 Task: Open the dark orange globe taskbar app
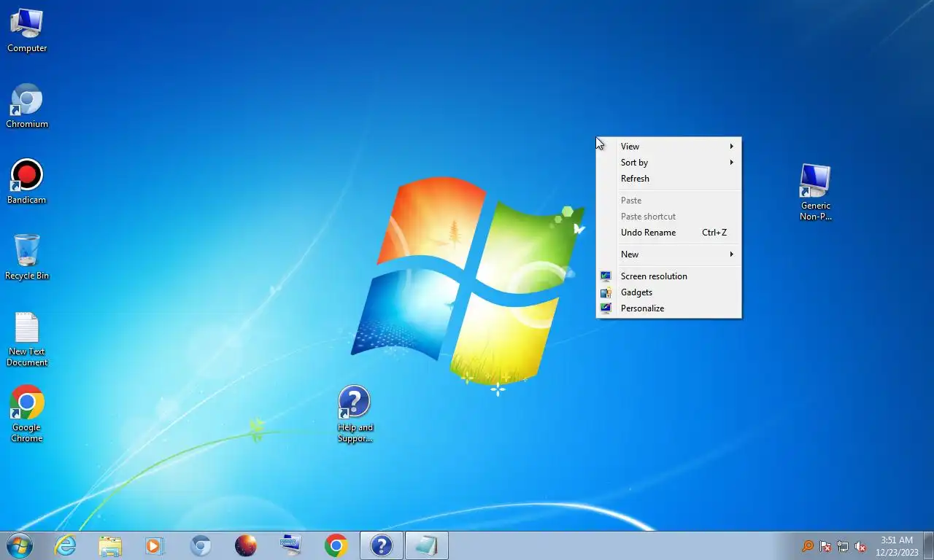[246, 545]
